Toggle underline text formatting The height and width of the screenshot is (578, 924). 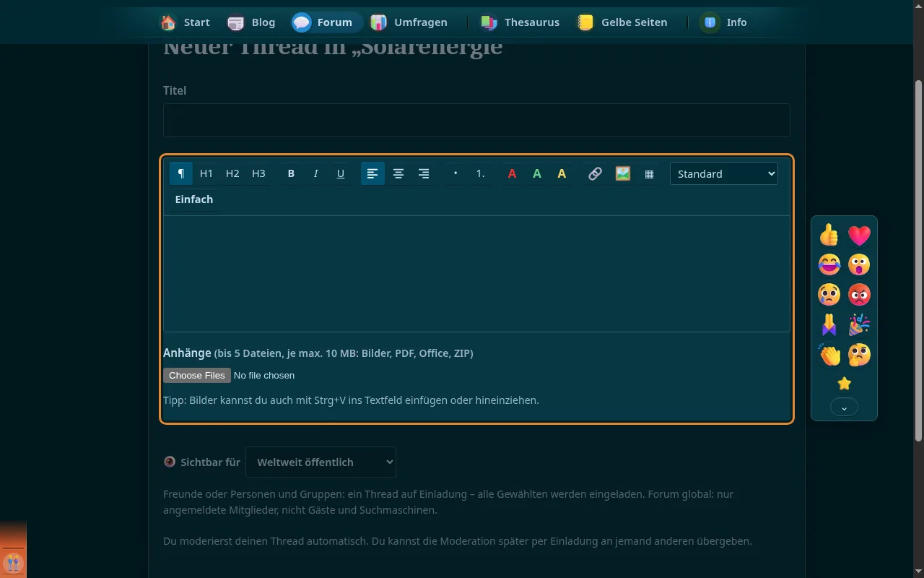[341, 173]
